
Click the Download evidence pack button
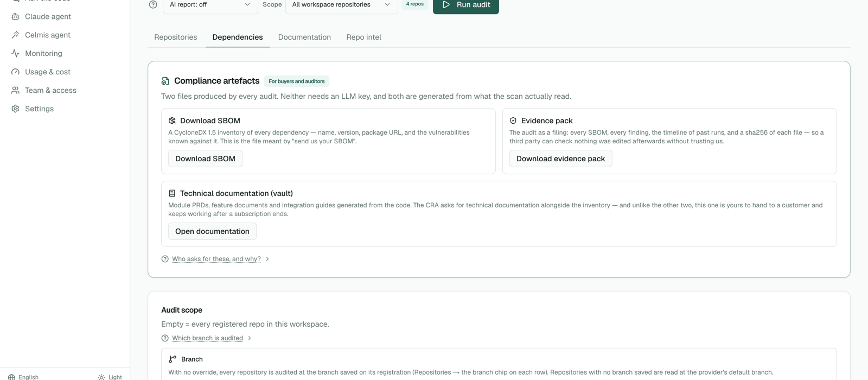click(560, 159)
